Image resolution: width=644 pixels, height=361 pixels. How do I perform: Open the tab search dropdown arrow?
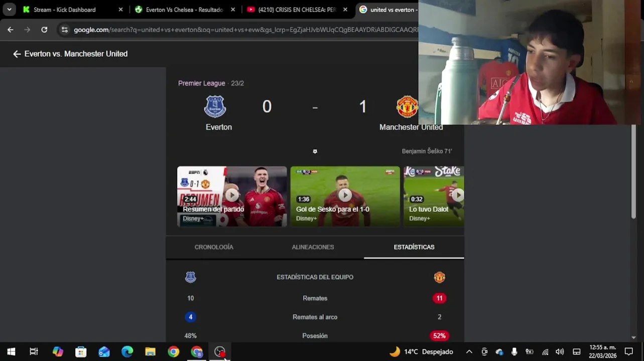(x=9, y=10)
